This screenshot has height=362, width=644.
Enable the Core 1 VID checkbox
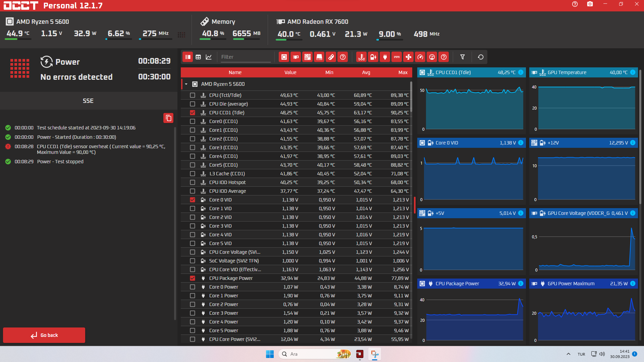click(193, 208)
